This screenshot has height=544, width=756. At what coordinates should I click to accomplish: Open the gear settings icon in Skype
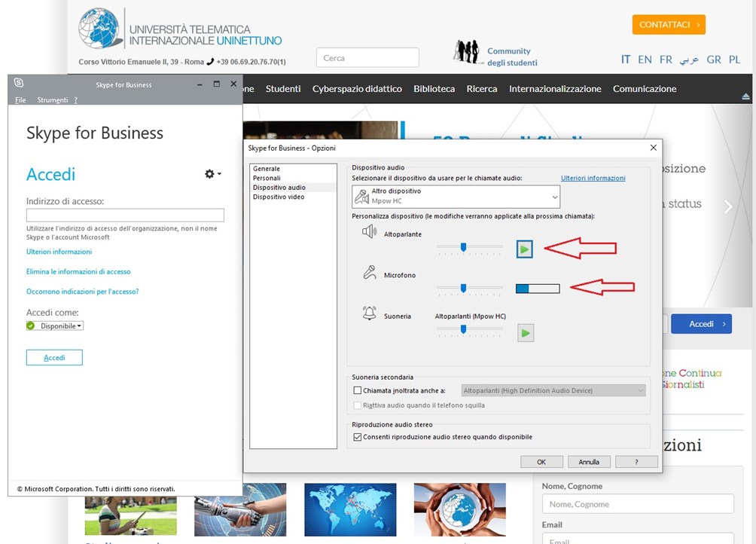tap(211, 174)
